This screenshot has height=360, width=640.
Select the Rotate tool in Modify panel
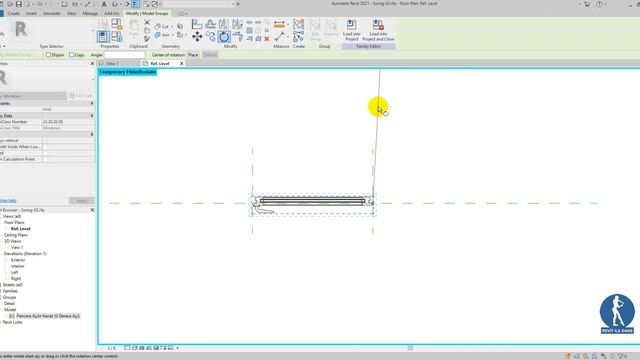click(x=224, y=37)
